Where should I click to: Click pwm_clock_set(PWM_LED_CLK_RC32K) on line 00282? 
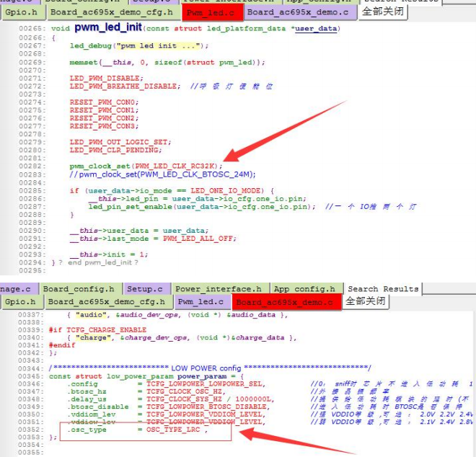tap(146, 166)
